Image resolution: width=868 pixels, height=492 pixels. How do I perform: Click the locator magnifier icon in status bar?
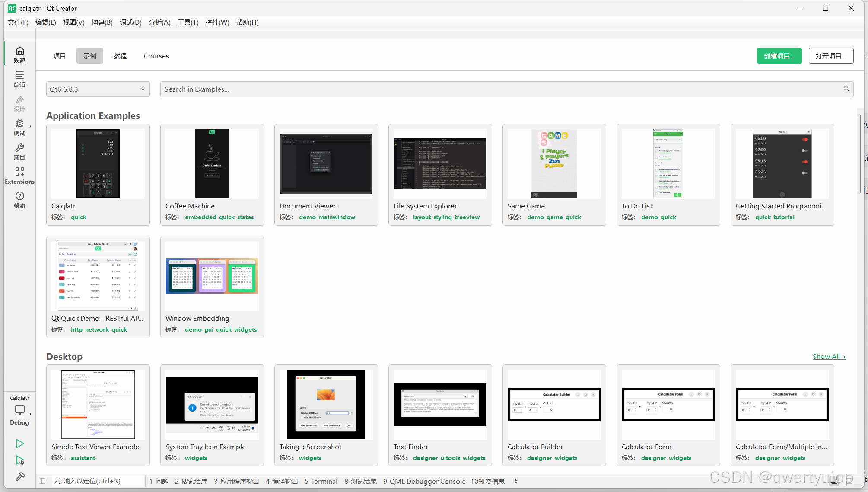pyautogui.click(x=58, y=481)
